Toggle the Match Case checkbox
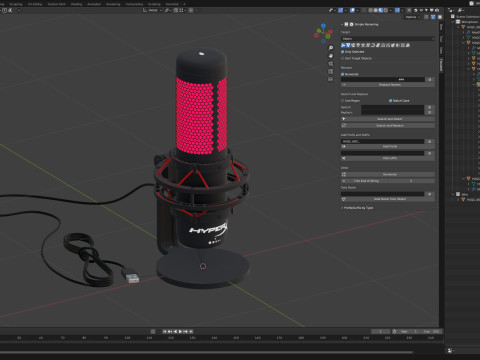 [x=390, y=100]
